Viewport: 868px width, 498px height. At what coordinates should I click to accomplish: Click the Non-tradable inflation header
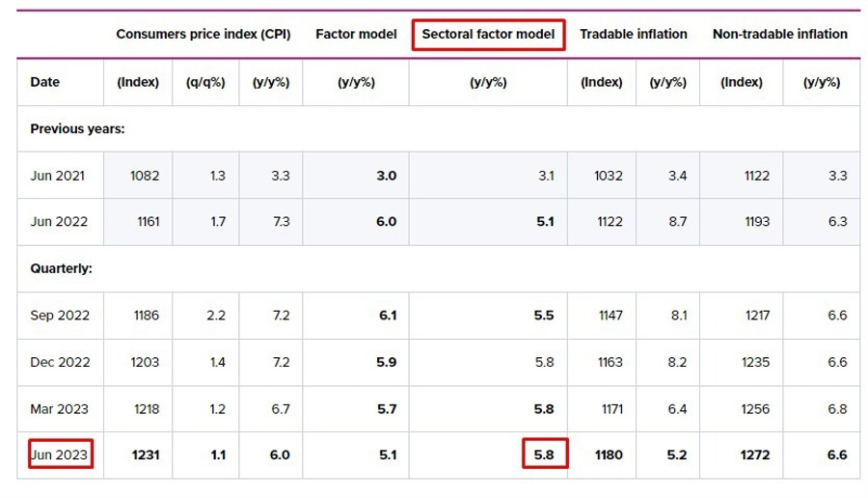(x=780, y=35)
